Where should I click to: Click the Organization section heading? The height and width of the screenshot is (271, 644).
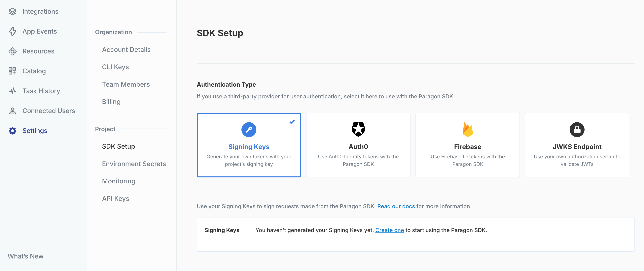(x=113, y=32)
